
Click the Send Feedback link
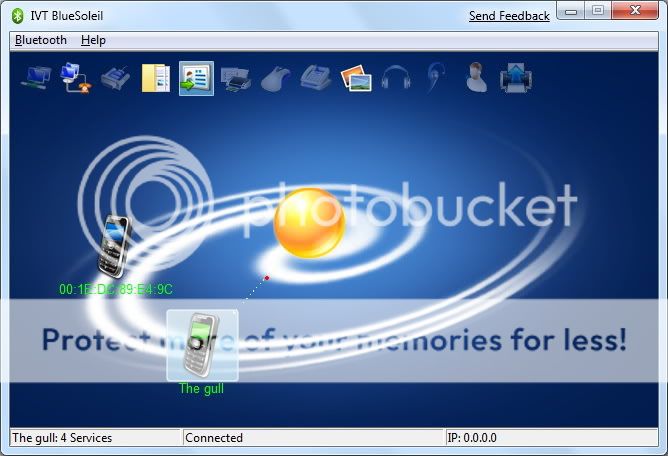509,16
